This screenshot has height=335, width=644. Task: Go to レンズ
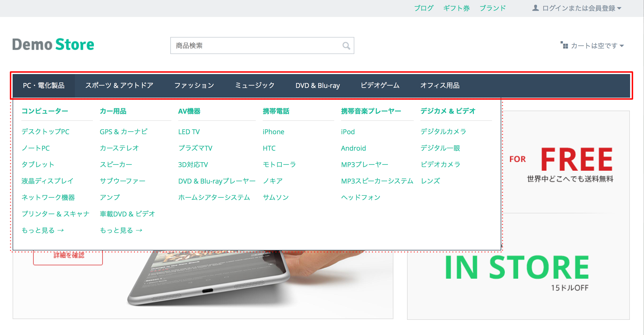click(430, 181)
